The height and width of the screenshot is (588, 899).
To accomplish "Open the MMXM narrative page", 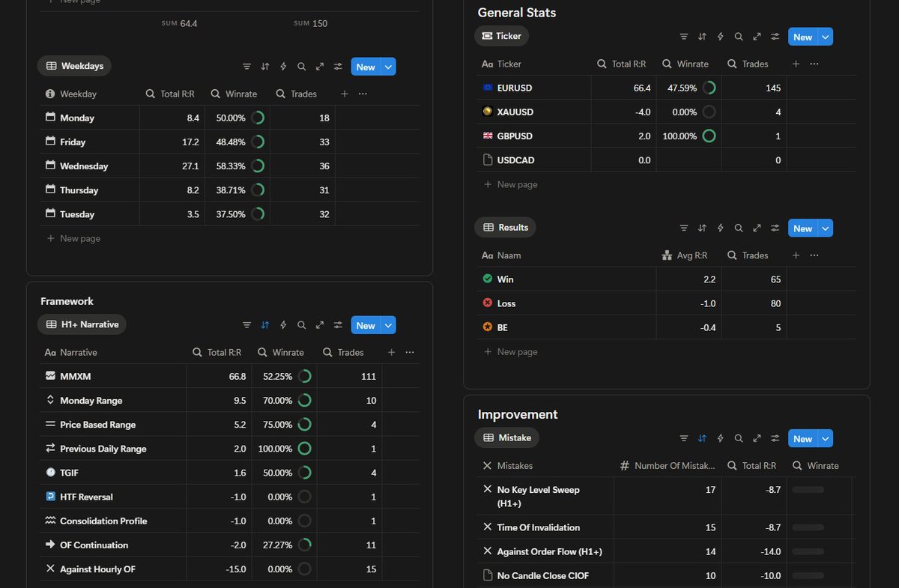I will tap(75, 376).
